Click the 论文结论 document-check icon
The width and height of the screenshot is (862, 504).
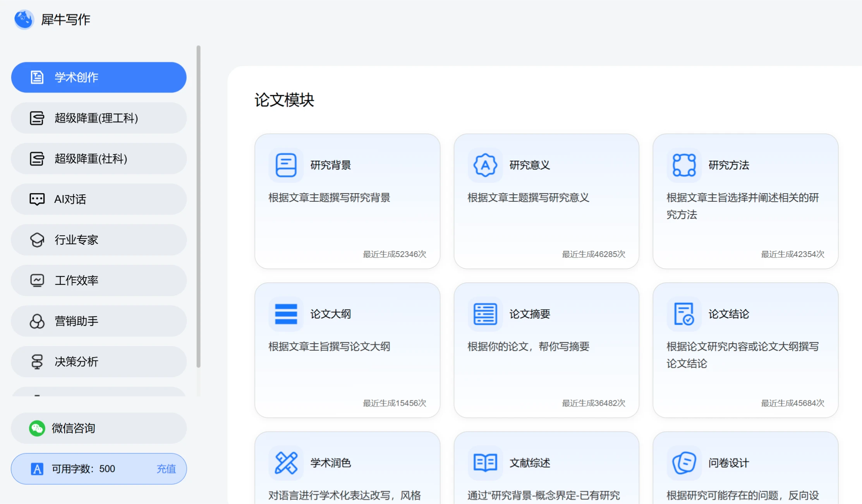tap(684, 314)
